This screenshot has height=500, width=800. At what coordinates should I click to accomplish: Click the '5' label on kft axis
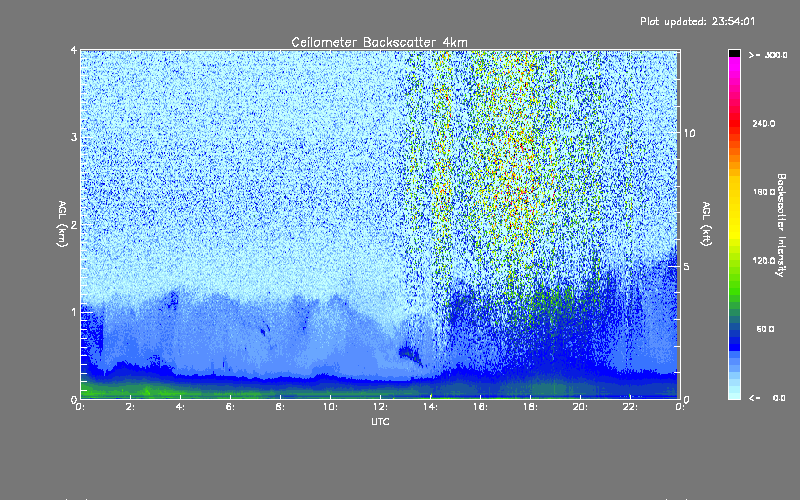coord(687,266)
